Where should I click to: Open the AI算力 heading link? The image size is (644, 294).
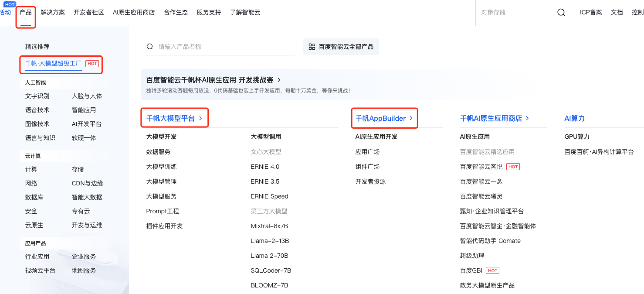575,118
